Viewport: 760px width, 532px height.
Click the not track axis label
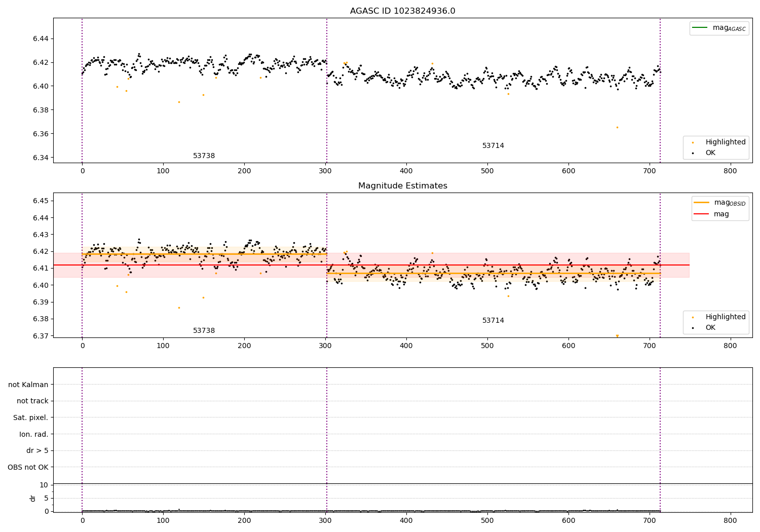tap(32, 401)
